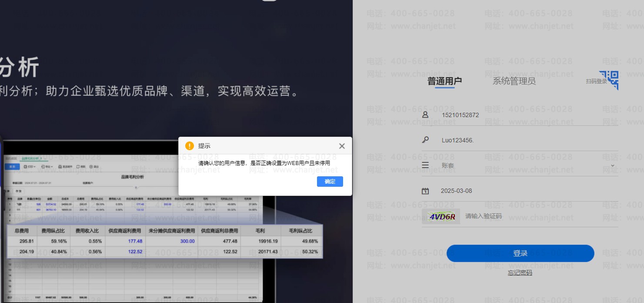Viewport: 644px width, 303px height.
Task: Expand the 账套 dropdown chevron
Action: (x=613, y=165)
